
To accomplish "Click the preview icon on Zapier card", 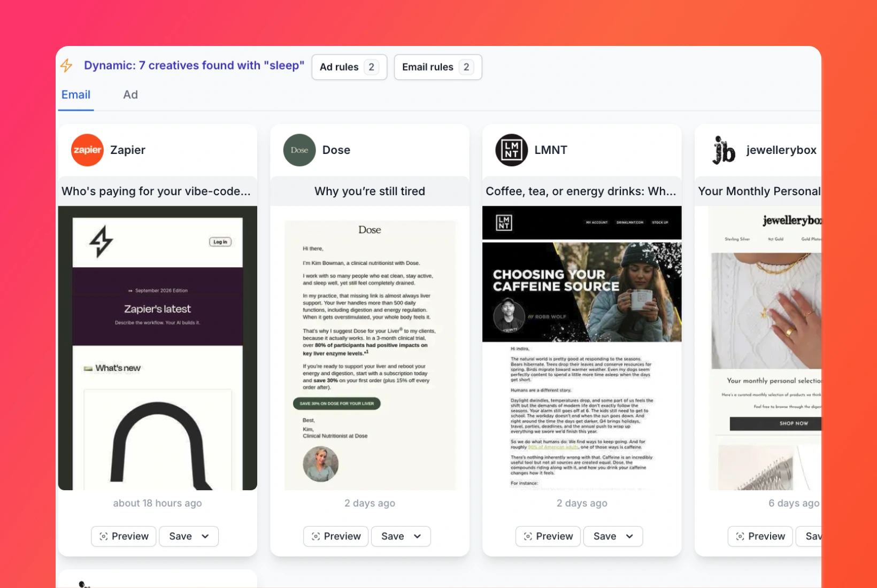I will click(x=104, y=536).
